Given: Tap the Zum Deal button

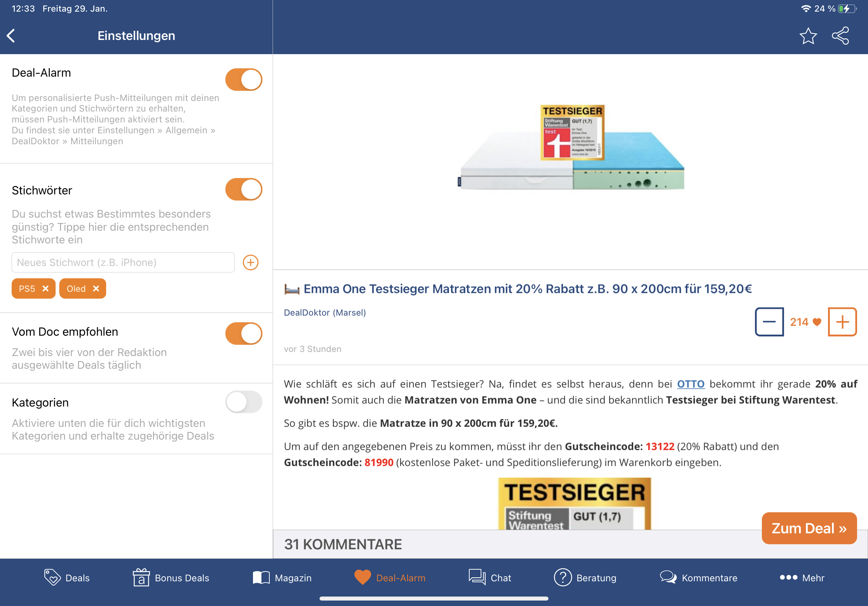Looking at the screenshot, I should pyautogui.click(x=809, y=528).
